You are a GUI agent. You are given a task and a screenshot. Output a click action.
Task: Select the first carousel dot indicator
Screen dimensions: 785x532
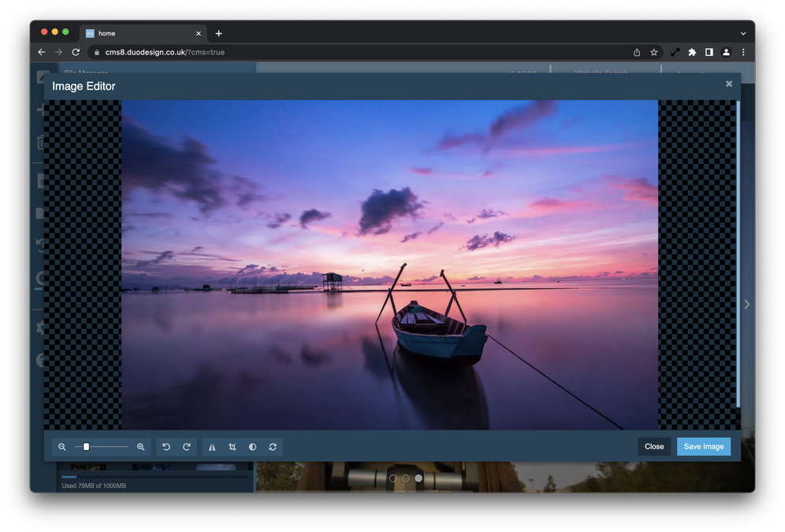392,478
